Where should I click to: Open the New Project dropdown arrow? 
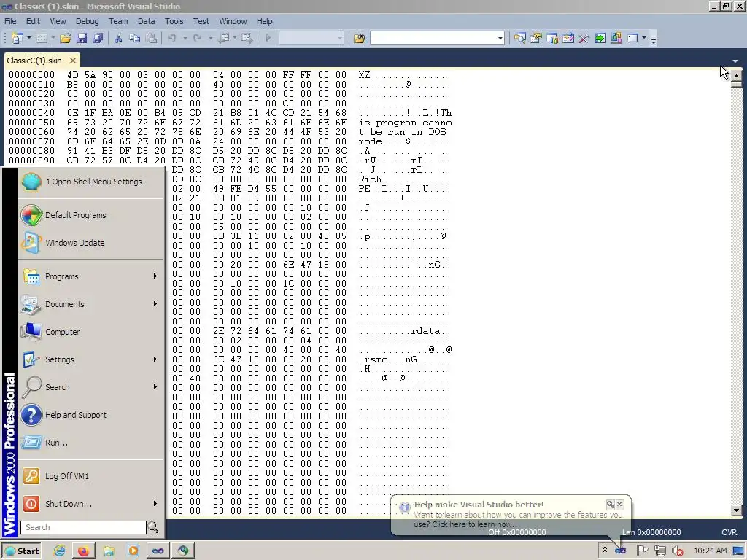(x=29, y=38)
